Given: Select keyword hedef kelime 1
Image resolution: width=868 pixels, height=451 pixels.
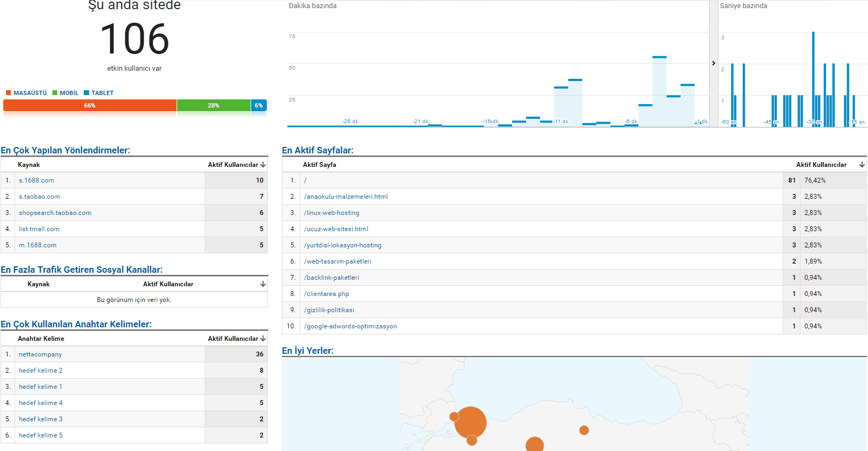Looking at the screenshot, I should point(41,387).
